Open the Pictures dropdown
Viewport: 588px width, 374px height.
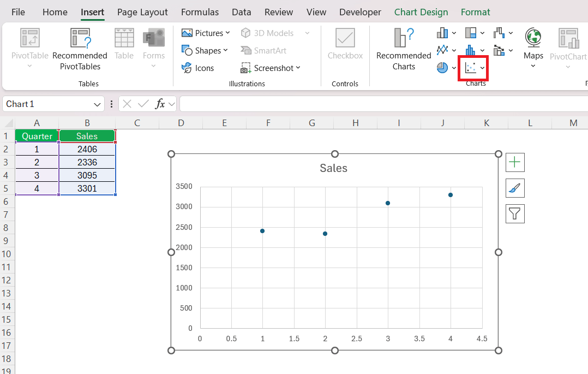point(206,33)
